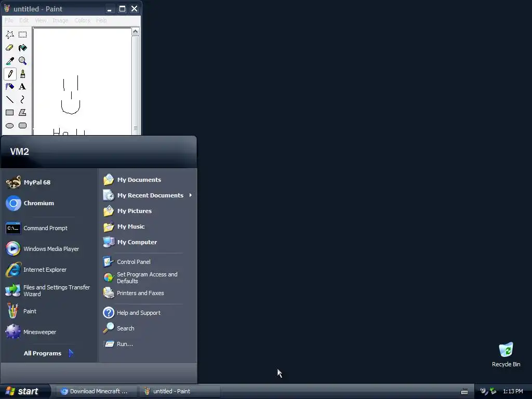Screen dimensions: 532x399
Task: Choose the Ellipse tool in Paint
Action: [x=10, y=126]
